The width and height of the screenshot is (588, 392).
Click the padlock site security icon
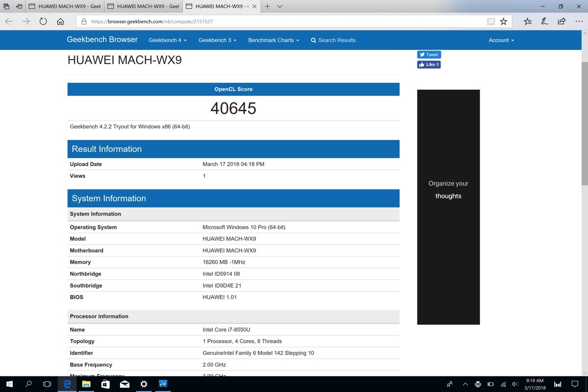[x=84, y=22]
